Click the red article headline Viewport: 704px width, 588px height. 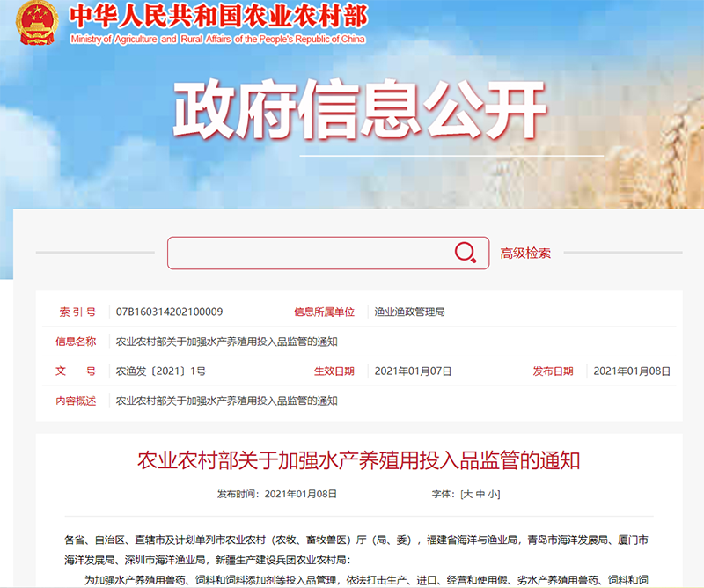click(x=359, y=461)
